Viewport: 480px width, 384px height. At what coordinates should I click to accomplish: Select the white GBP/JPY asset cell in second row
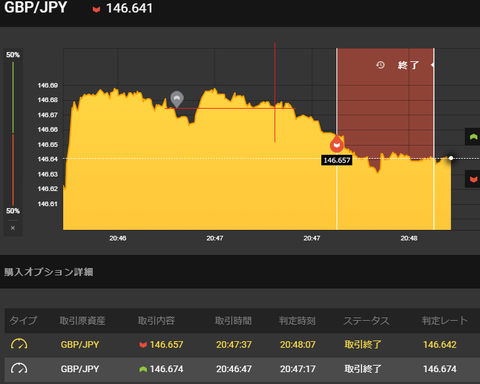pos(80,369)
